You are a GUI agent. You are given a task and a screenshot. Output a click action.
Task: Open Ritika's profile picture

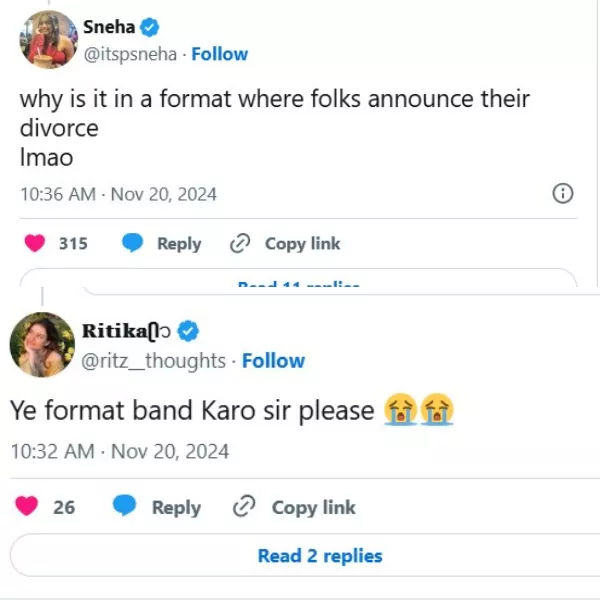coord(41,344)
